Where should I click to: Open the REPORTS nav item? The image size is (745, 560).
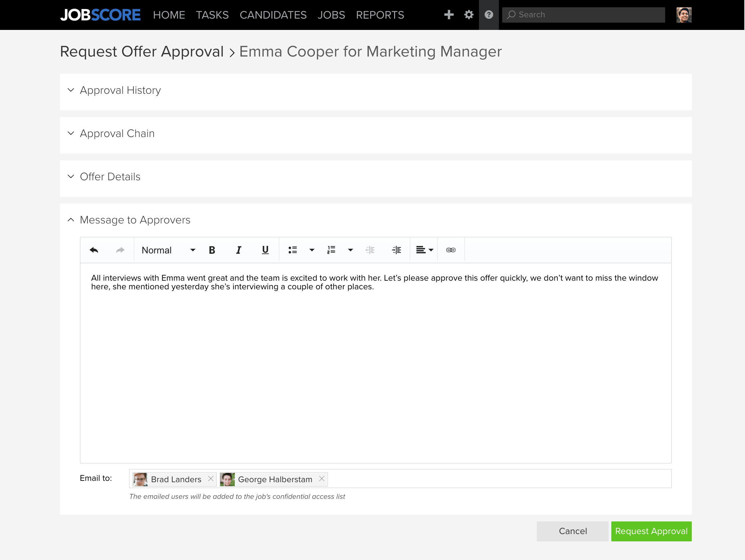point(380,15)
